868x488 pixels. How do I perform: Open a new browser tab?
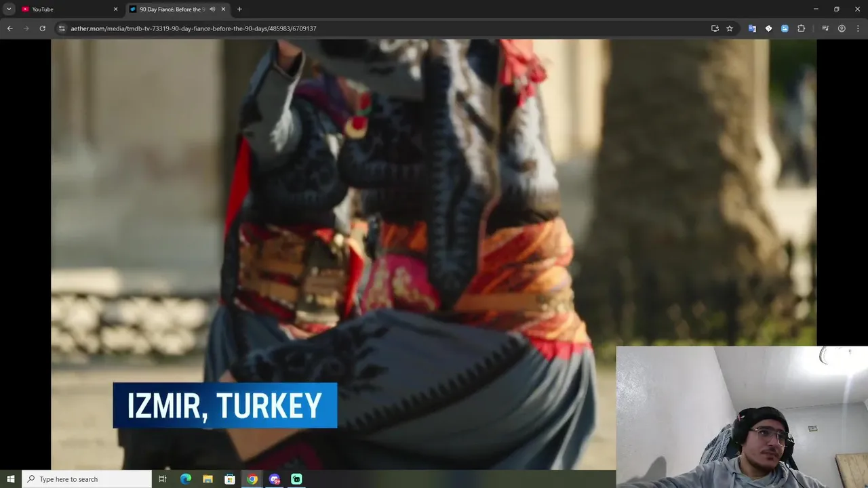click(239, 9)
